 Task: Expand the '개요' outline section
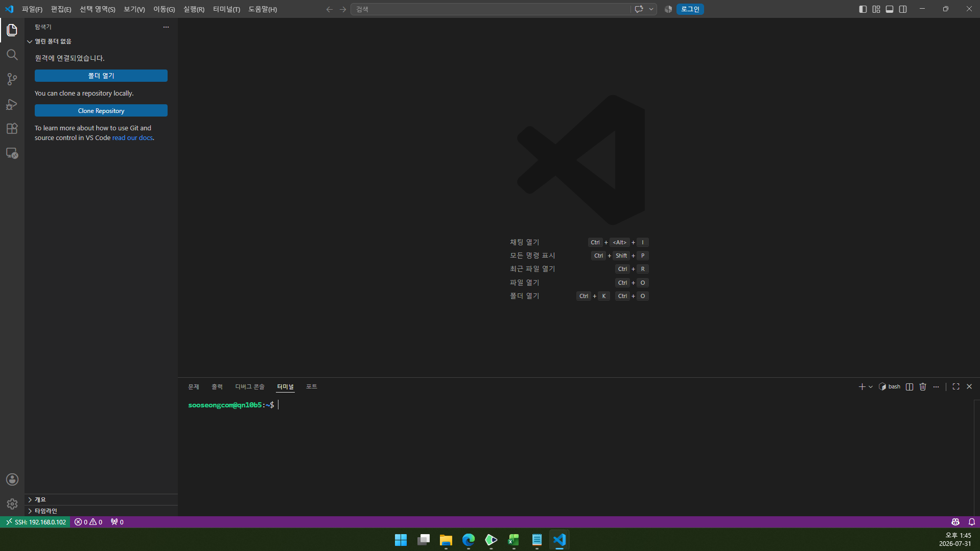[x=101, y=500]
